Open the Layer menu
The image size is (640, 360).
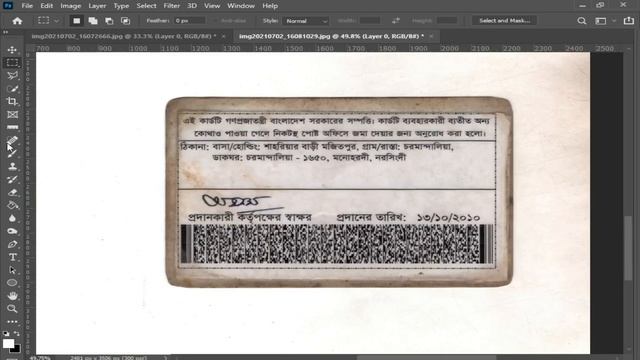pos(97,6)
